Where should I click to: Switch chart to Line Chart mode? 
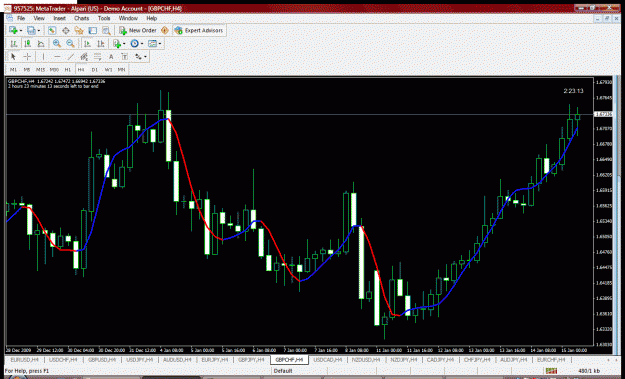point(41,43)
